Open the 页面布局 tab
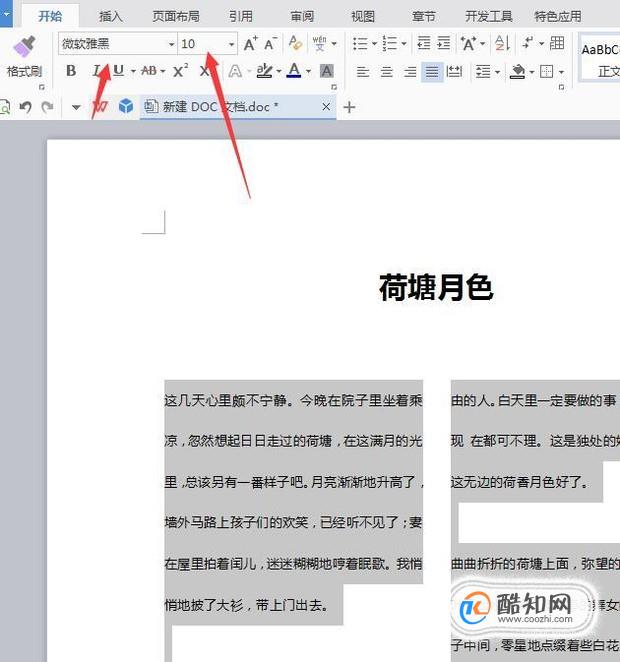The width and height of the screenshot is (620, 662). (176, 16)
